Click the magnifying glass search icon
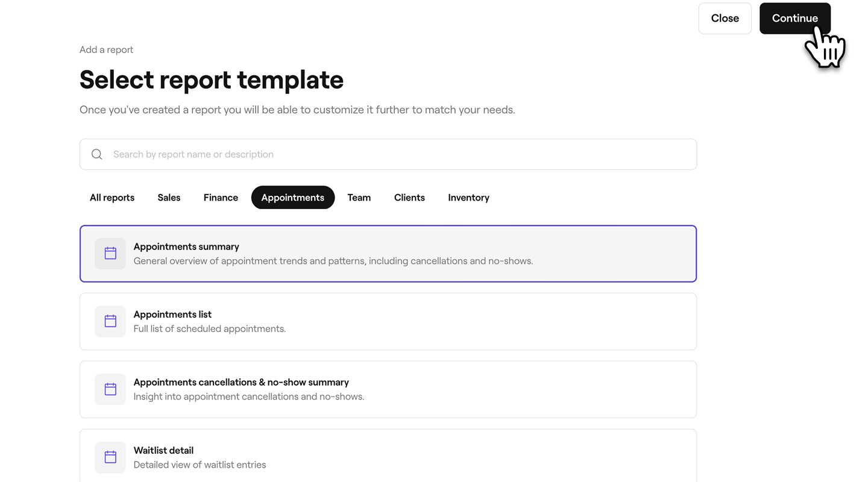Image resolution: width=868 pixels, height=482 pixels. click(x=96, y=154)
